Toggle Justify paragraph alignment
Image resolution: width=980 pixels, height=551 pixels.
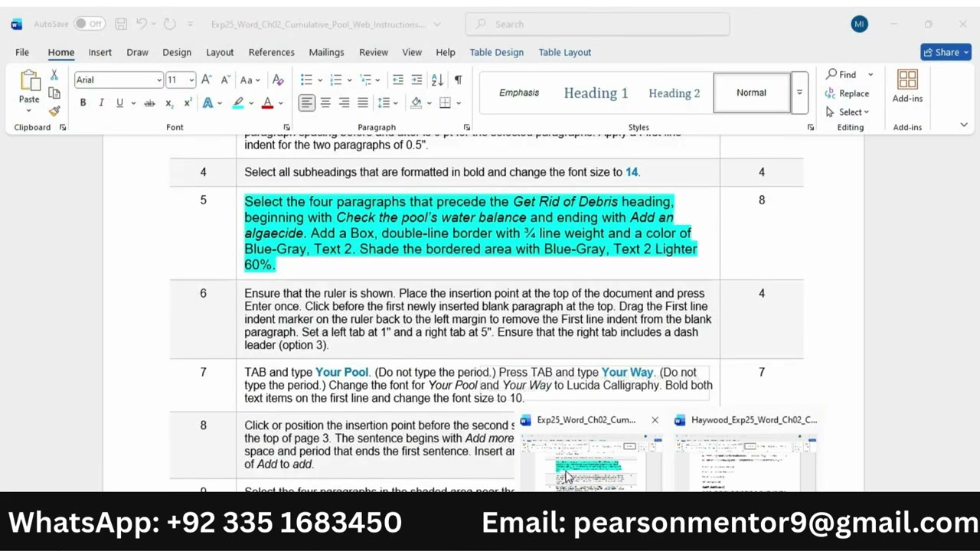363,103
